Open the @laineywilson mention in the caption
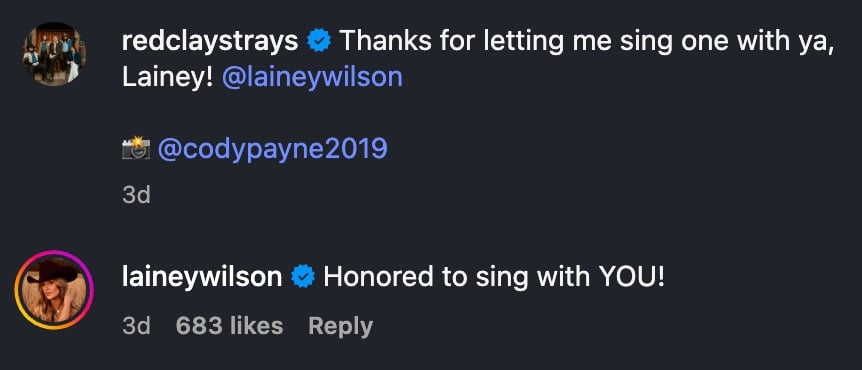This screenshot has width=862, height=370. coord(312,78)
